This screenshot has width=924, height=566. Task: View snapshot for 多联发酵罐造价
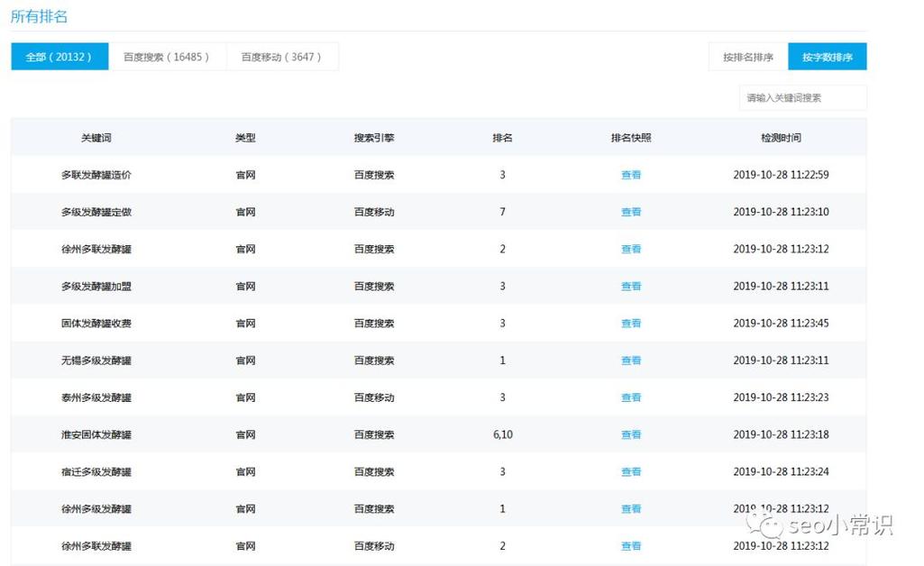point(630,175)
